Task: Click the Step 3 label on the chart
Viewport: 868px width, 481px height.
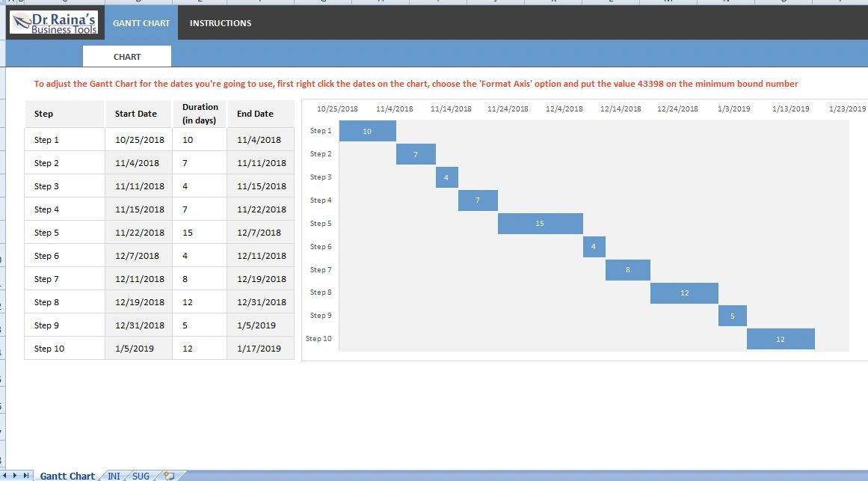Action: pos(320,177)
